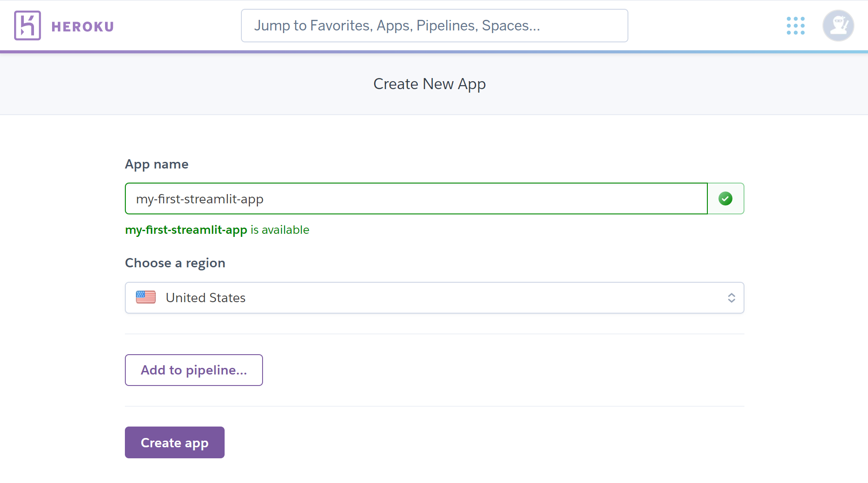
Task: Click the divider line above Create app
Action: tap(434, 406)
